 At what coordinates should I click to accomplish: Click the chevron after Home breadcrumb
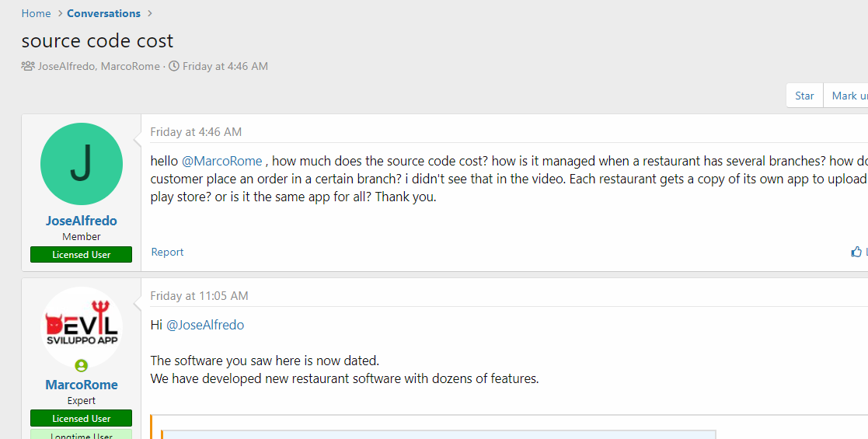pyautogui.click(x=59, y=13)
